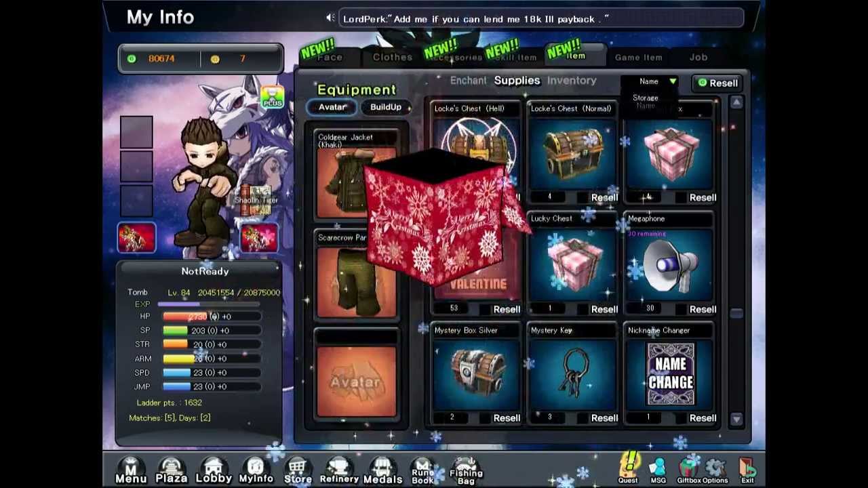Open the Rune Book
This screenshot has height=488, width=868.
coord(422,470)
